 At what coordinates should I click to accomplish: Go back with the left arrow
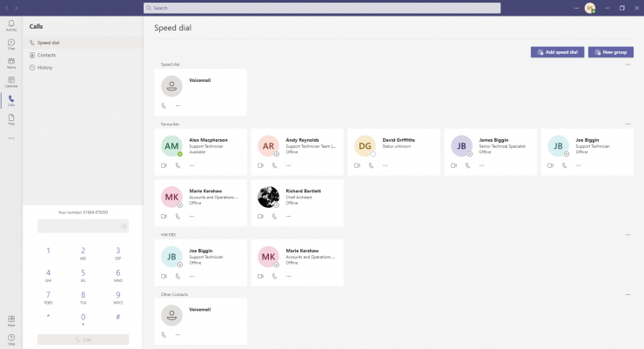7,8
